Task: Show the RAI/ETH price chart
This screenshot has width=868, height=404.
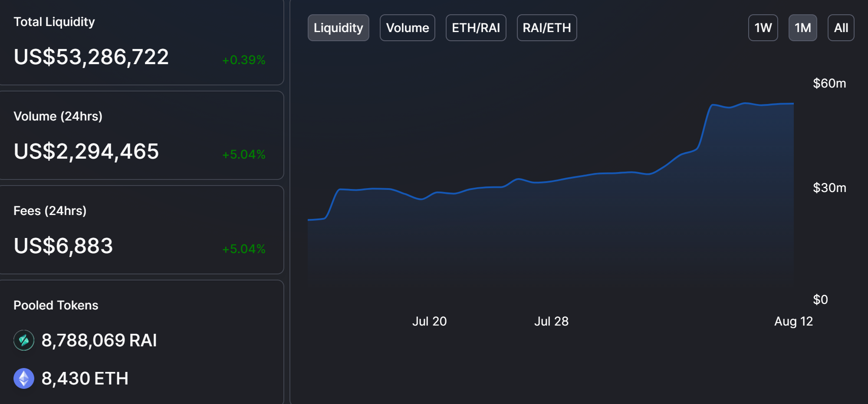Action: (547, 28)
